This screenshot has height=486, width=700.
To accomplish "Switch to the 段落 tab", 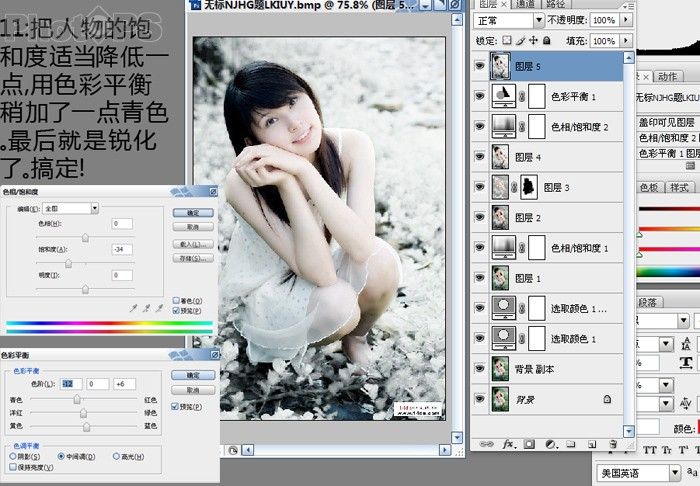I will (647, 302).
